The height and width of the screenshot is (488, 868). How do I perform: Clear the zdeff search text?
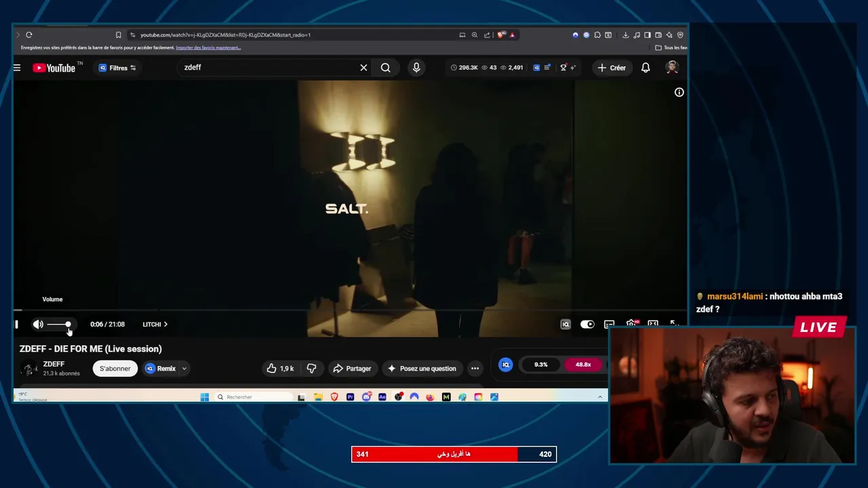(363, 68)
